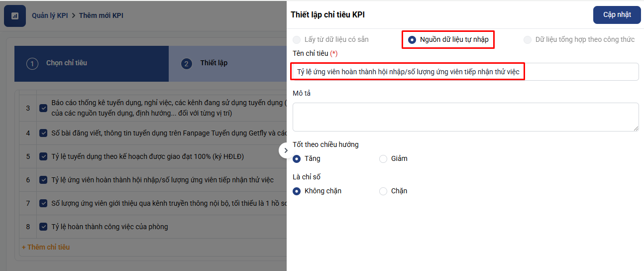The image size is (644, 271).
Task: Select the Không chặn indicator option
Action: 297,191
